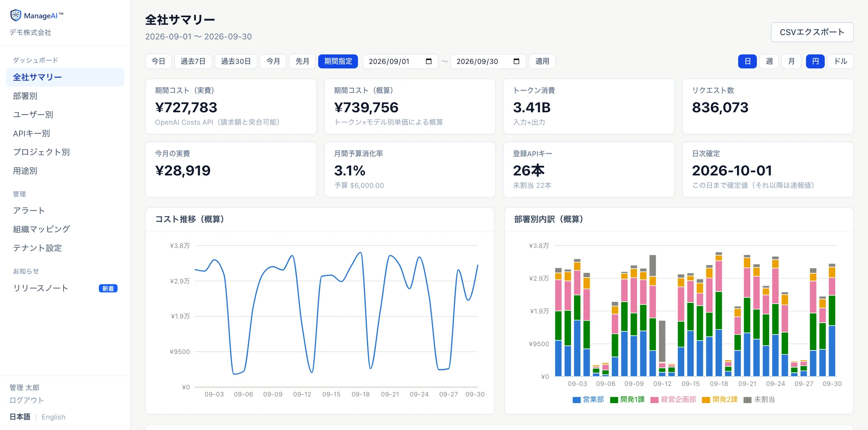Switch language to 日本語
This screenshot has width=868, height=430.
click(20, 417)
